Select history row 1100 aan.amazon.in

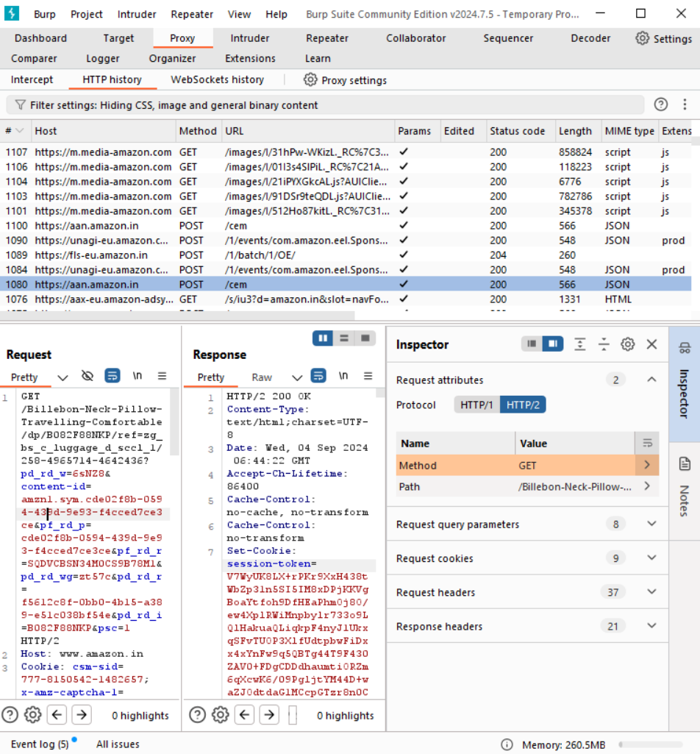click(346, 226)
